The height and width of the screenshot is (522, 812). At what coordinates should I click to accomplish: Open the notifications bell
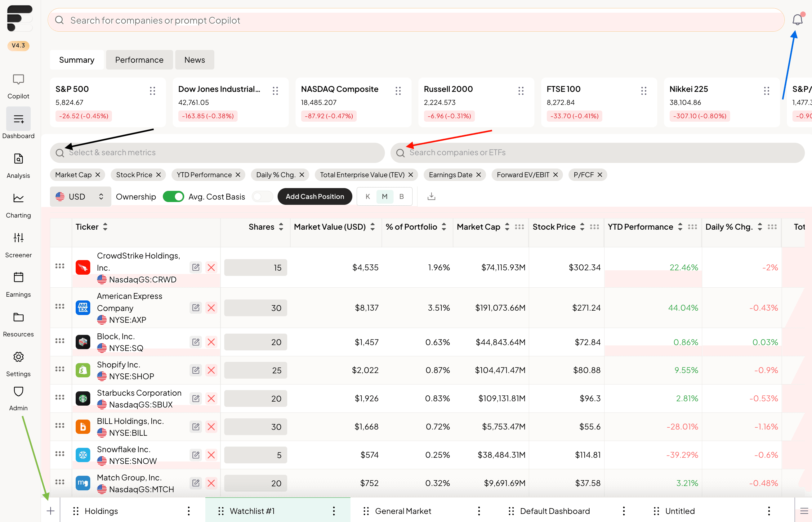coord(797,20)
